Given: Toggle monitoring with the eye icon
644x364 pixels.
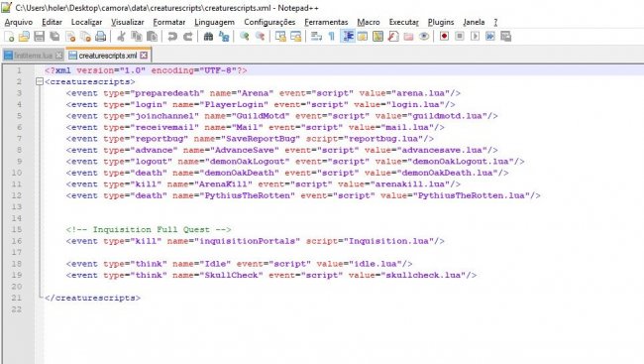Looking at the screenshot, I should [x=424, y=37].
